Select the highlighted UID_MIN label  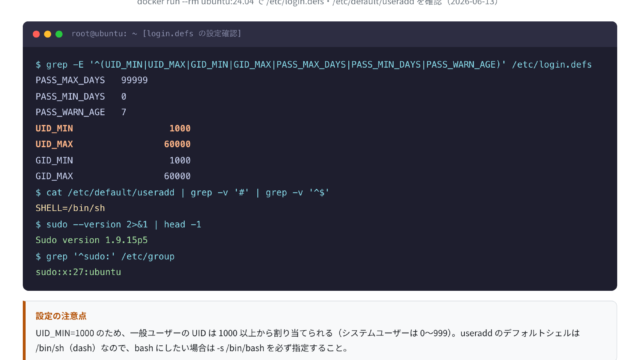click(54, 128)
